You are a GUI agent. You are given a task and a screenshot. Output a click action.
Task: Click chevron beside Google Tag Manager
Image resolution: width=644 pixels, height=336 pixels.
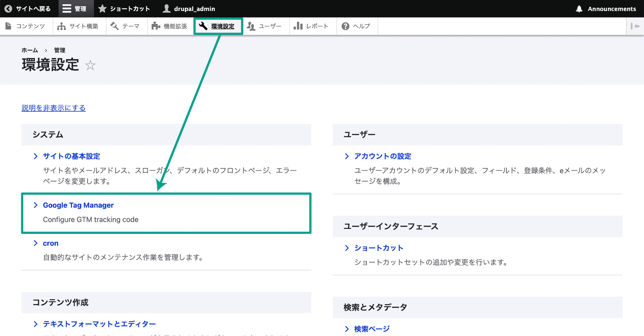(35, 205)
